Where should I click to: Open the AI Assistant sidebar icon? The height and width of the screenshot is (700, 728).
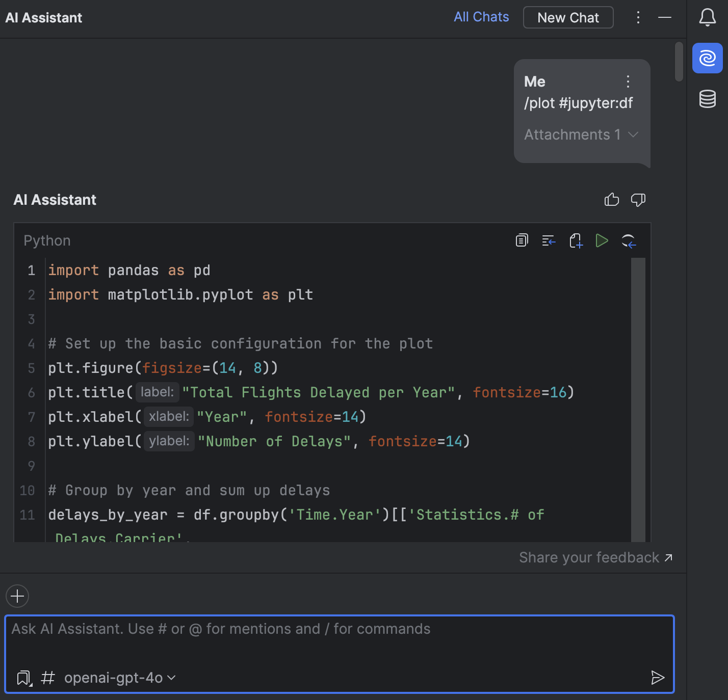(708, 59)
